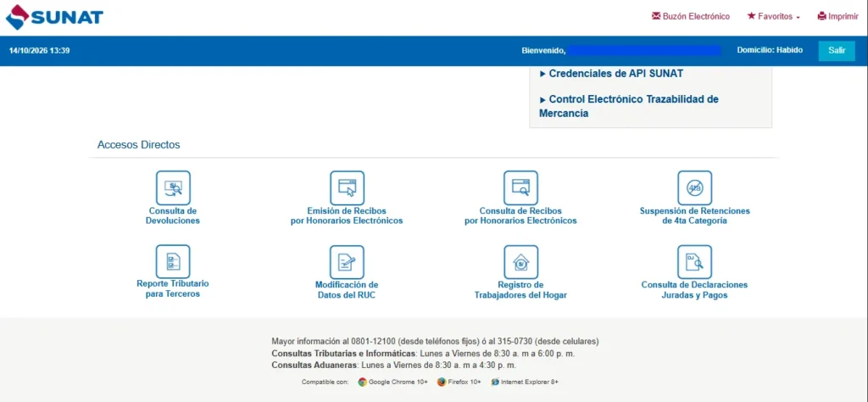Click Reporte Tributario para Terceros label

173,288
